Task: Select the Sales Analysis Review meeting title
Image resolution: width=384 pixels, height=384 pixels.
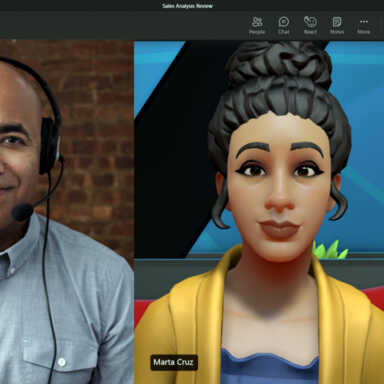Action: click(x=187, y=6)
